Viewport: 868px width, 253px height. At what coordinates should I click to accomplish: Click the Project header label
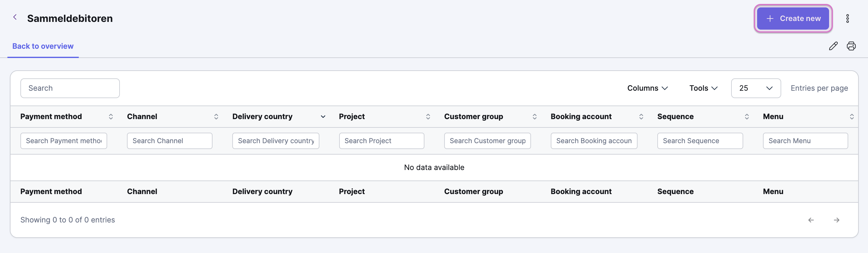pos(352,117)
